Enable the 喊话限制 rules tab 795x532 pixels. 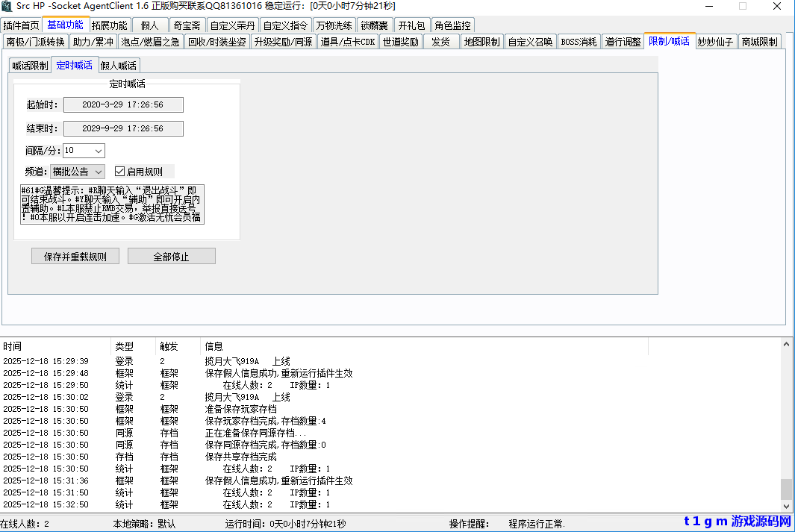click(30, 65)
